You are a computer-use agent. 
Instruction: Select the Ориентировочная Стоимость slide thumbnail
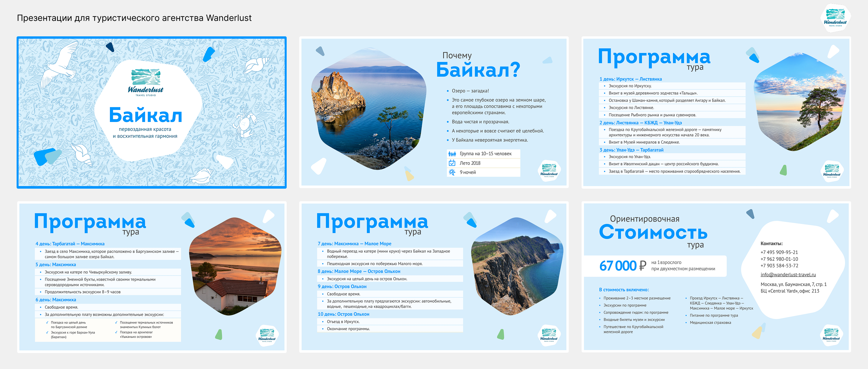click(716, 277)
